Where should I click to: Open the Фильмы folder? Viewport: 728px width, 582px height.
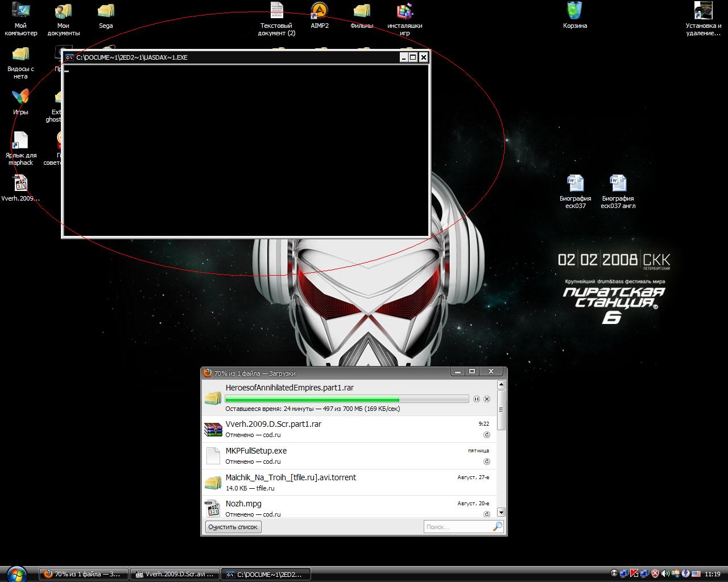coord(362,11)
